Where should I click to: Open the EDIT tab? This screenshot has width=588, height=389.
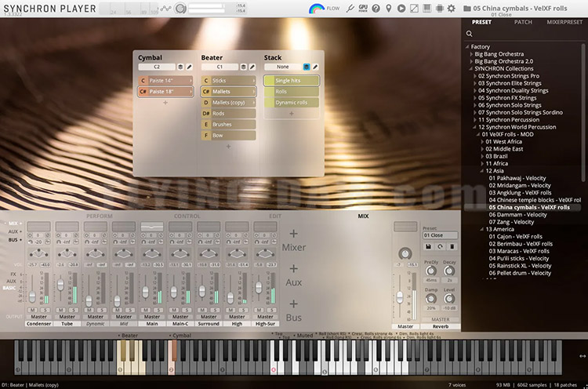tap(275, 216)
